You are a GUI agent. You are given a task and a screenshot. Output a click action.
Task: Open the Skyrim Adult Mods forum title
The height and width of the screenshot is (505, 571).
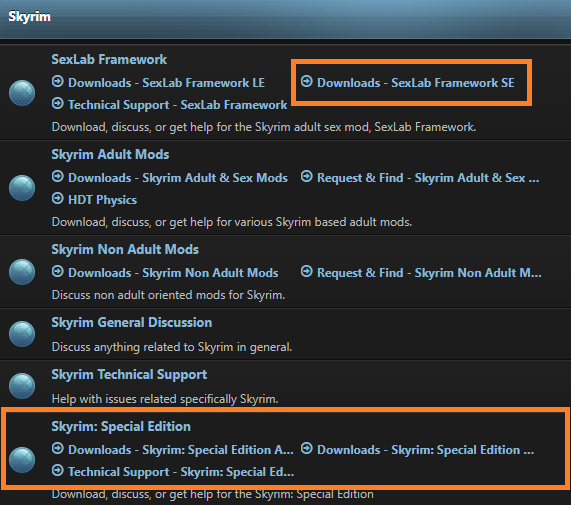point(110,154)
